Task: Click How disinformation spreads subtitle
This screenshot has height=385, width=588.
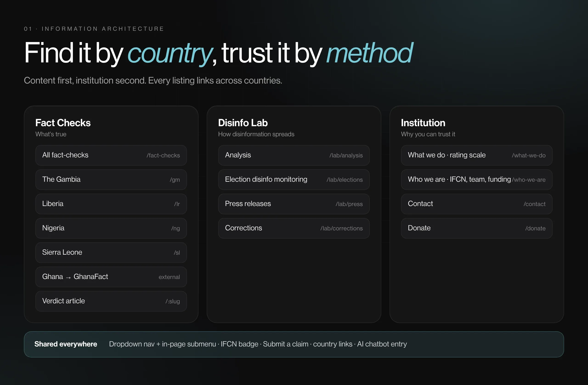Action: tap(256, 134)
